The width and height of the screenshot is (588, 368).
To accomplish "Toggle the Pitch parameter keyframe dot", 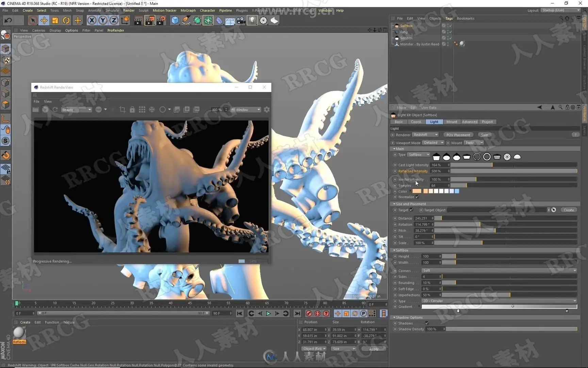I will 395,231.
